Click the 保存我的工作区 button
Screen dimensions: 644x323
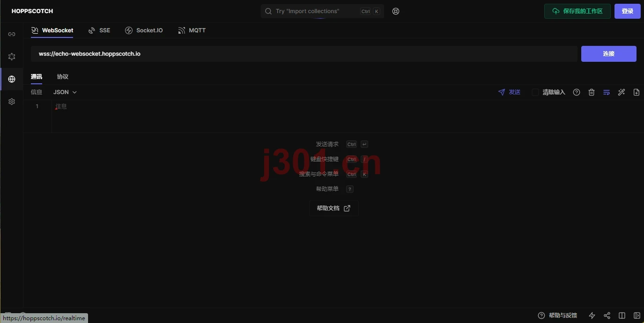click(x=577, y=11)
